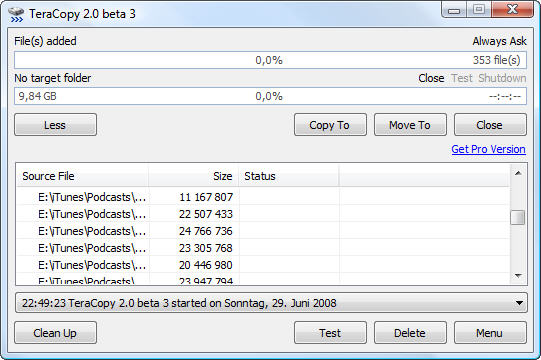Click the Clean Up button

coord(55,333)
